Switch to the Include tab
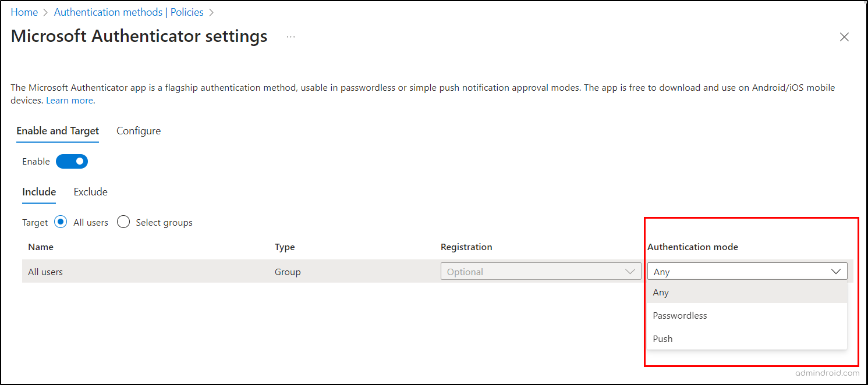 [x=38, y=191]
